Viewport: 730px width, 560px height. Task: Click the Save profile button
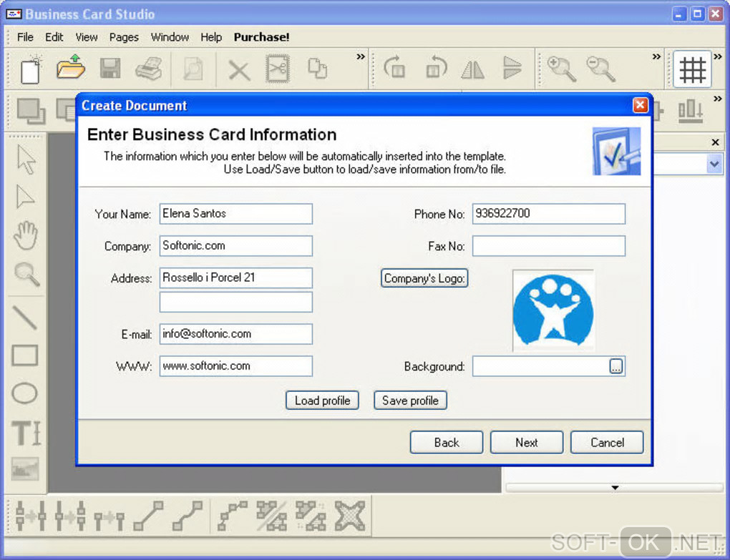410,401
